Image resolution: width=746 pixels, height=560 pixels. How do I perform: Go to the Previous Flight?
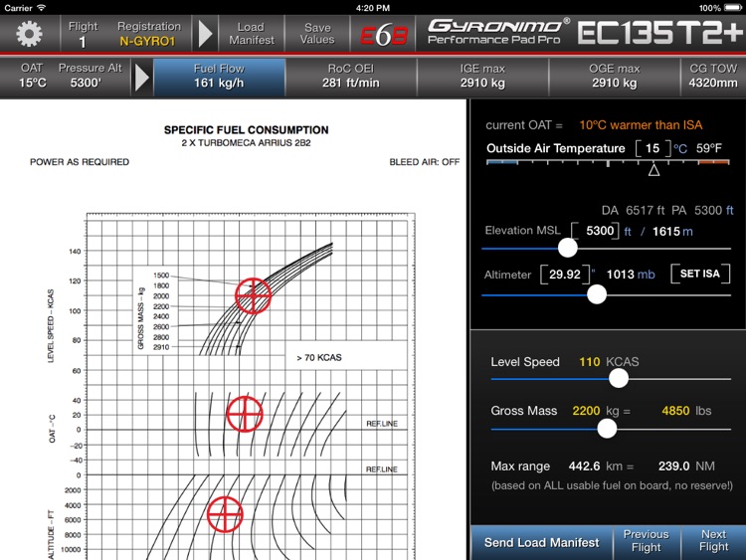(647, 541)
